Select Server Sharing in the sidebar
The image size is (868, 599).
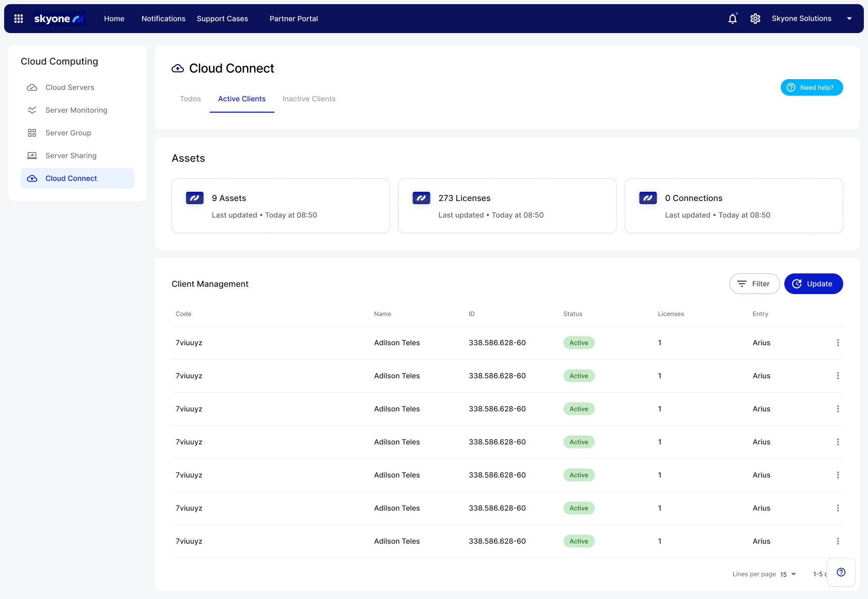pyautogui.click(x=71, y=156)
